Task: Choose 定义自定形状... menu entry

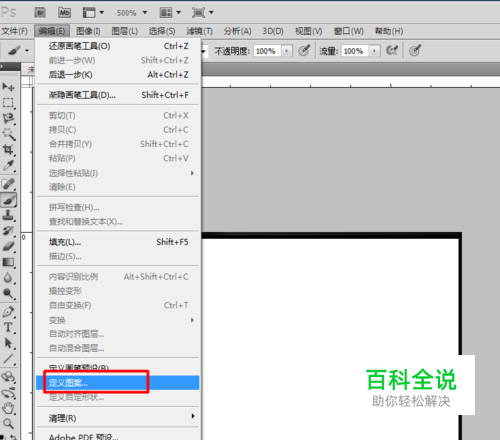Action: tap(118, 397)
